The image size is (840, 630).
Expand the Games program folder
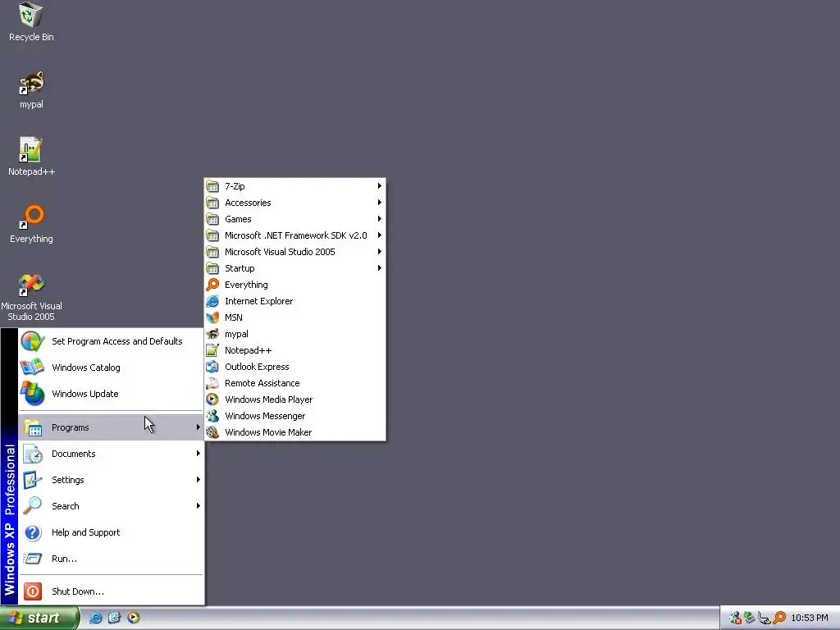coord(294,219)
